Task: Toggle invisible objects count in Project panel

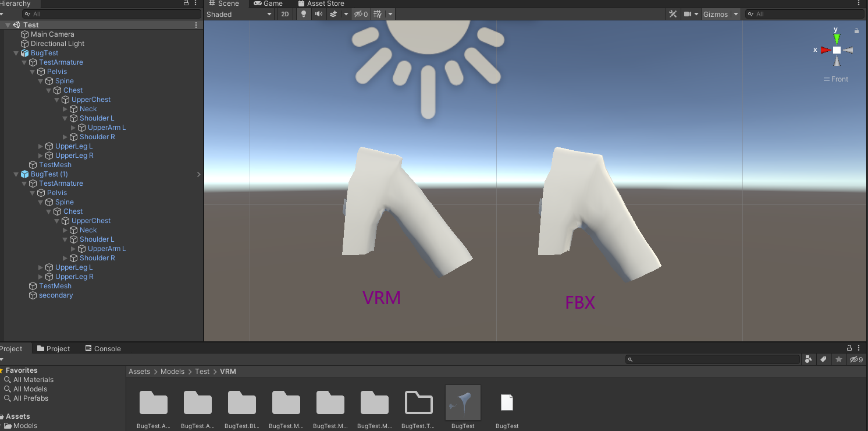Action: pos(855,359)
